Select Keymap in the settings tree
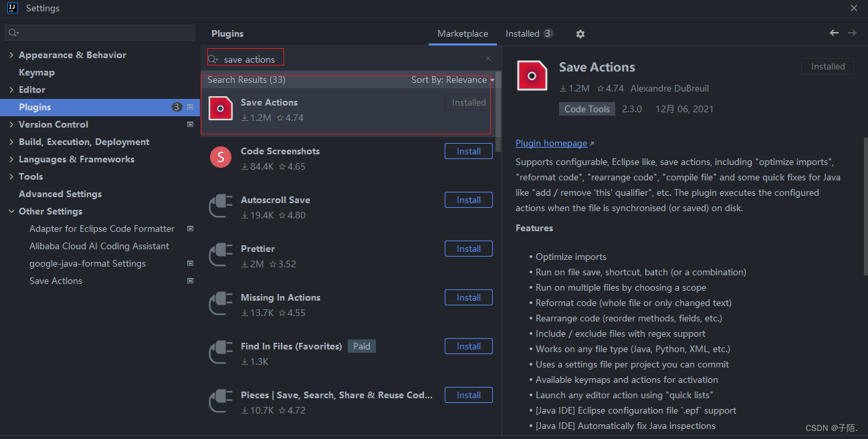Screen dimensions: 868x439 pos(37,72)
